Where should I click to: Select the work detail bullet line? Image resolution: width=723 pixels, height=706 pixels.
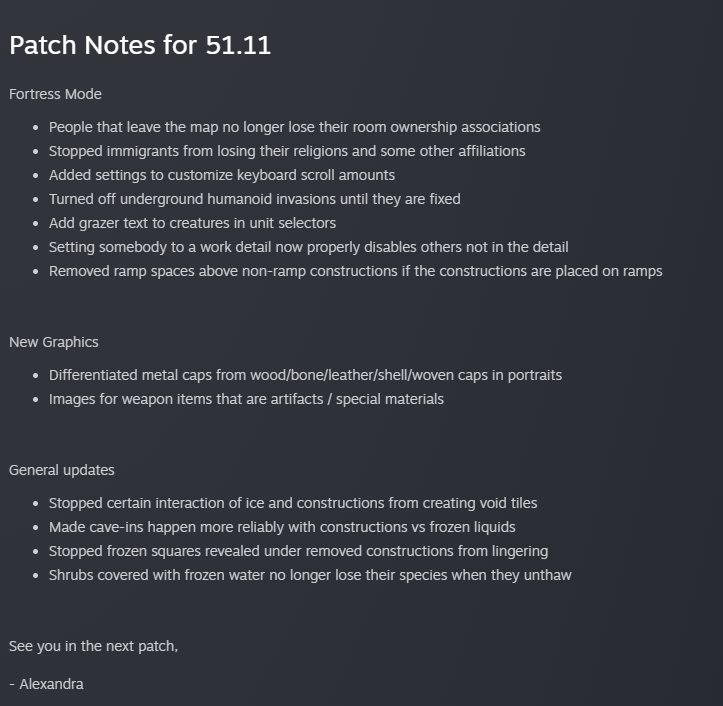[308, 247]
